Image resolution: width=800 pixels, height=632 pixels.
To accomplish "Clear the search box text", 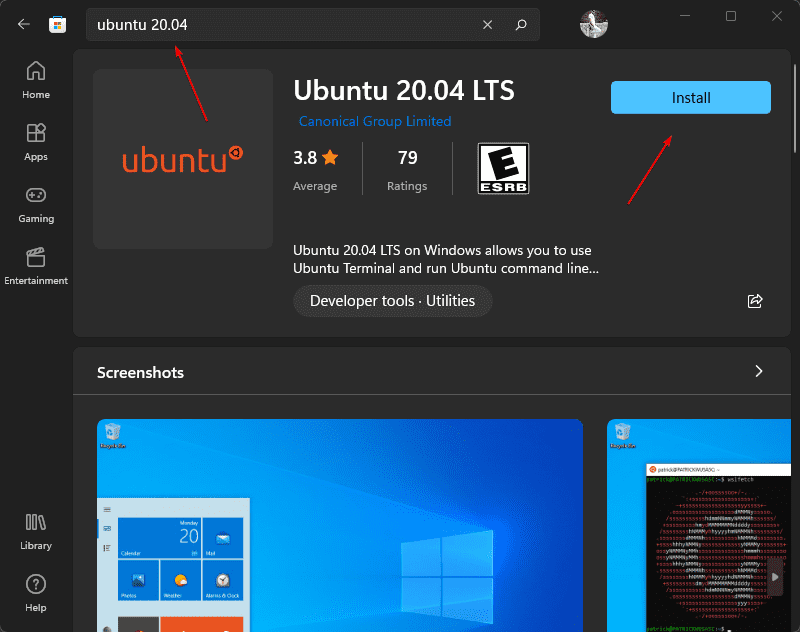I will 487,24.
